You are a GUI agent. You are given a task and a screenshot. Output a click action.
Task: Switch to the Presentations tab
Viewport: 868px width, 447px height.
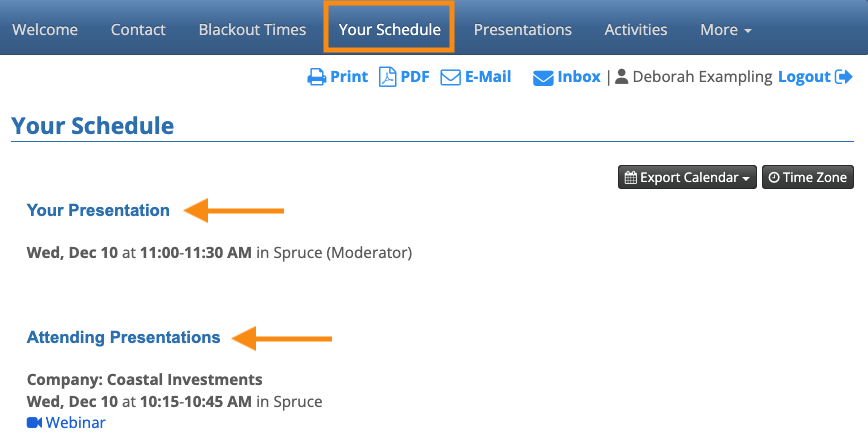522,30
